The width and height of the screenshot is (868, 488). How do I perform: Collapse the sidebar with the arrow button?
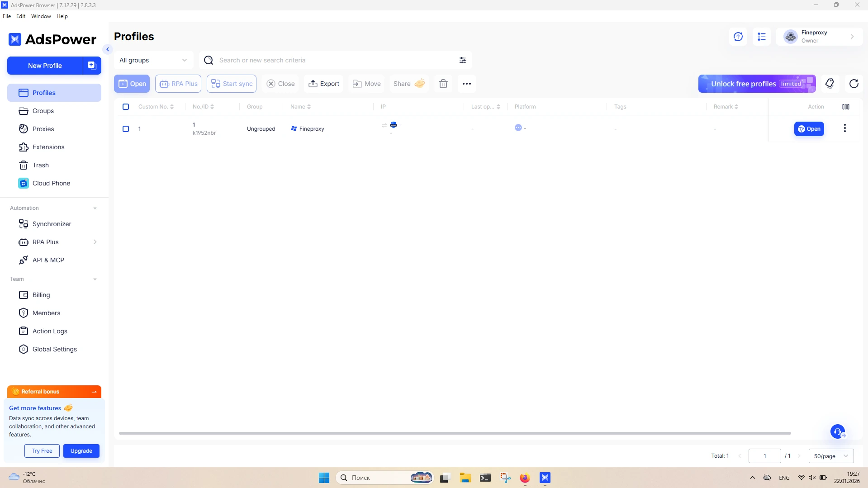[108, 49]
